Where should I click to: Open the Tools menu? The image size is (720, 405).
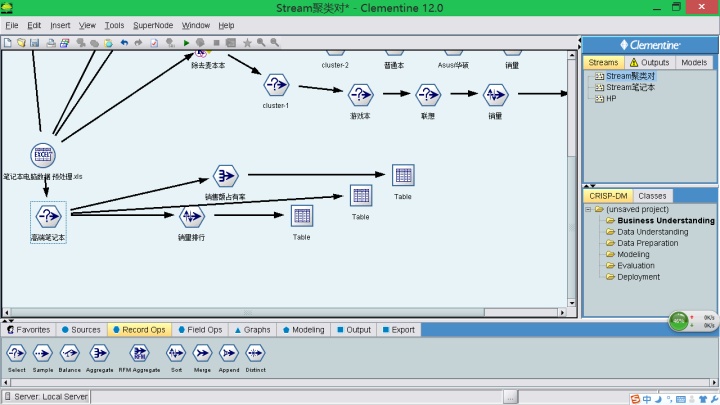pyautogui.click(x=114, y=25)
